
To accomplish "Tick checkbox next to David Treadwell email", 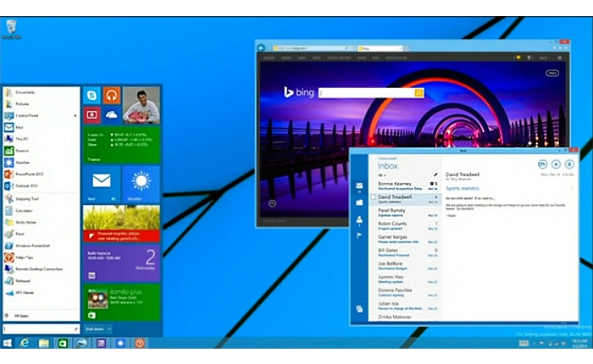I will pyautogui.click(x=374, y=197).
